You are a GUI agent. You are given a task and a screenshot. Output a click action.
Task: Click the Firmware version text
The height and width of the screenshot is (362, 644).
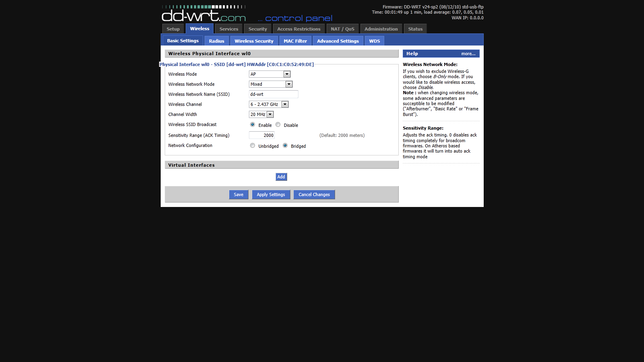click(x=433, y=7)
